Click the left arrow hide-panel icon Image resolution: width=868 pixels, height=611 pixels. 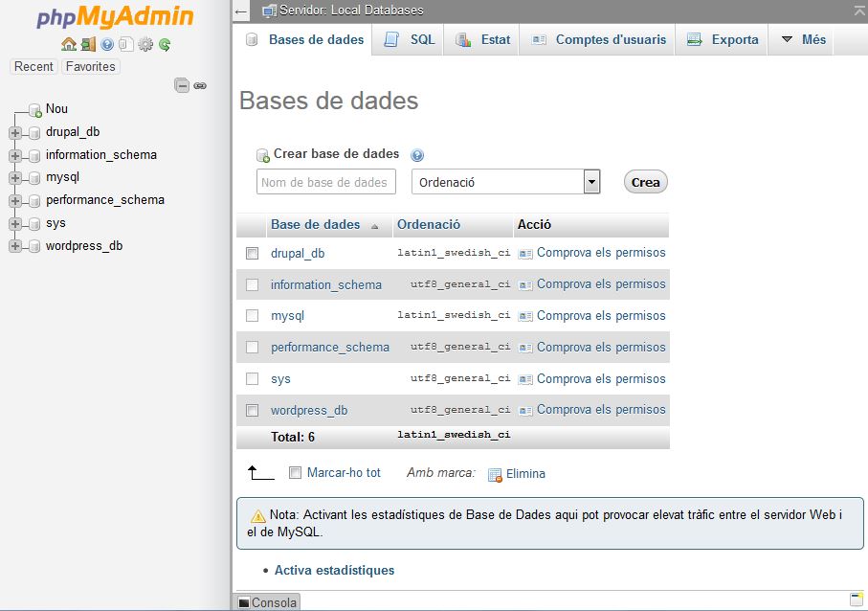pyautogui.click(x=241, y=11)
